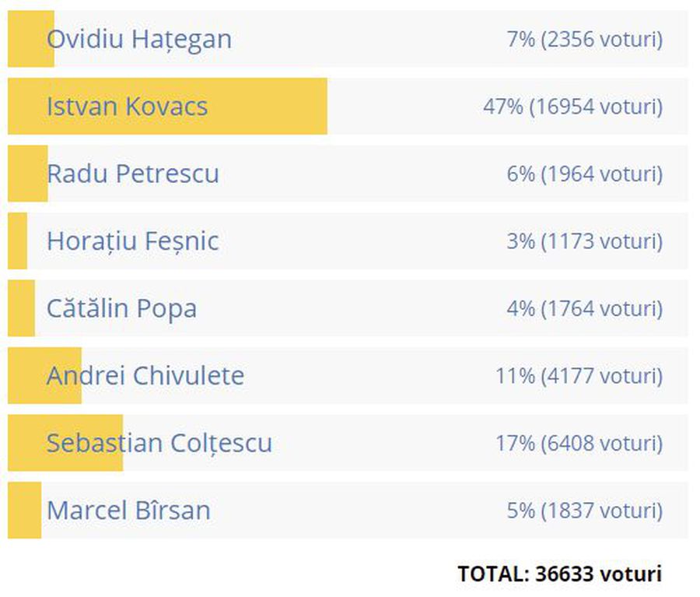Click the 4% (1764 voturi) text
Viewport: 700px width, 597px height.
(x=585, y=309)
